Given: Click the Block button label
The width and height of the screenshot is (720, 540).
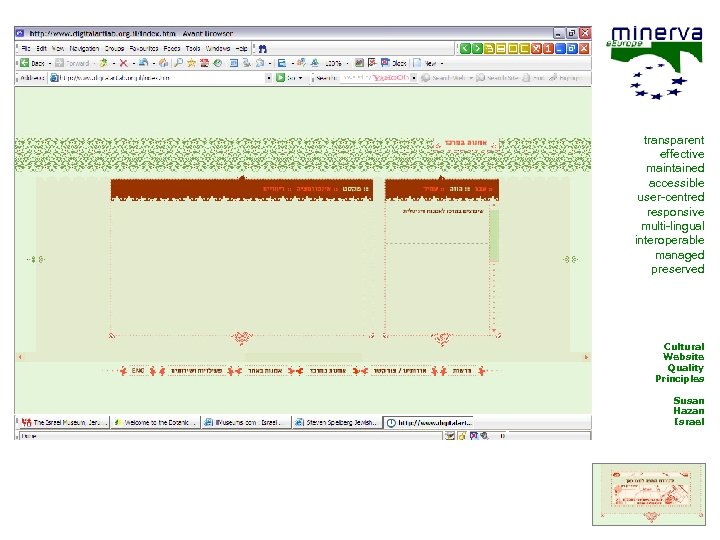Looking at the screenshot, I should click(399, 63).
